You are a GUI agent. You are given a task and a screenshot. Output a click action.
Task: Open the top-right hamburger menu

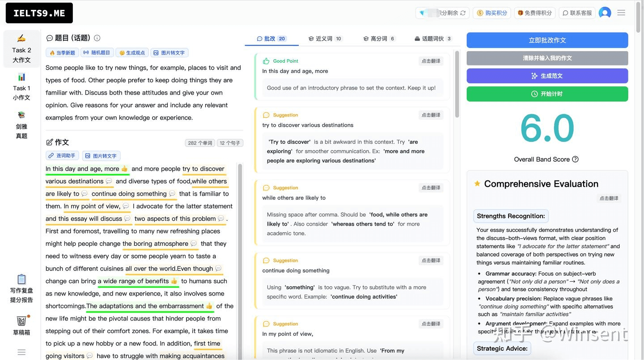(x=621, y=13)
